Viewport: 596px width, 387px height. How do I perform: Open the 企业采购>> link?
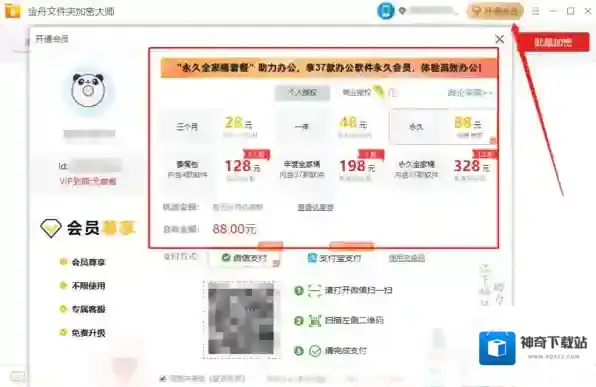(470, 92)
